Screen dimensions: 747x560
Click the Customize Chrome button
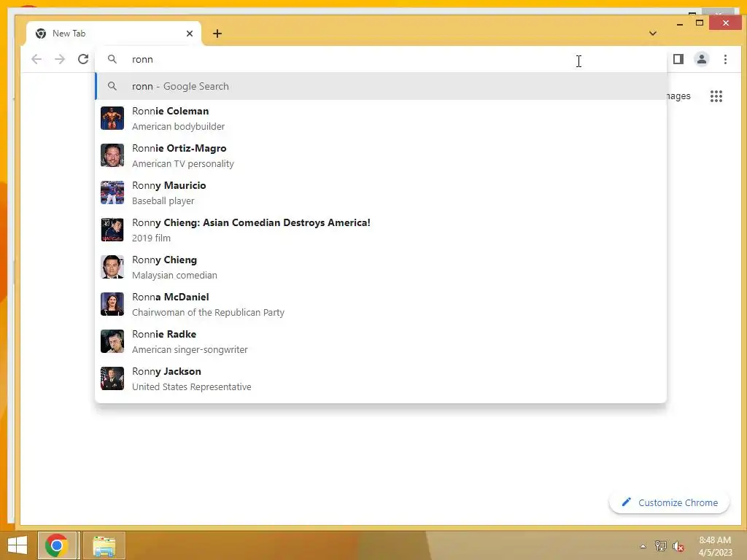669,502
